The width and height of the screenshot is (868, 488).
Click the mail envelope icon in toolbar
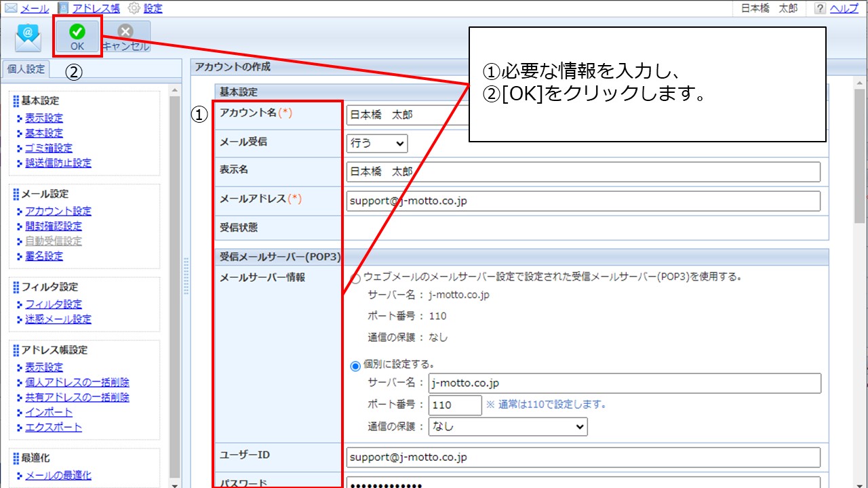click(x=28, y=37)
